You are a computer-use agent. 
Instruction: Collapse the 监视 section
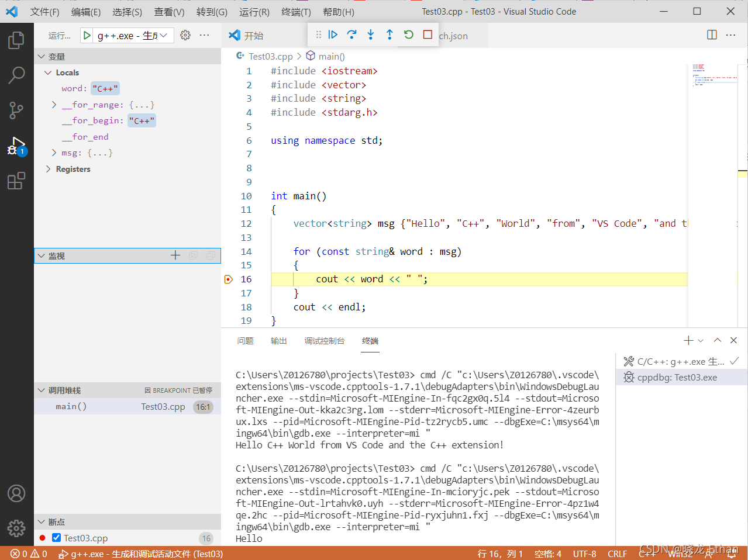[x=42, y=255]
